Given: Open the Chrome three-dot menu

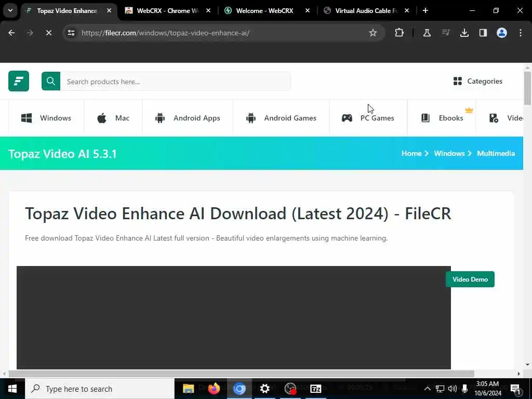Looking at the screenshot, I should coord(521,33).
